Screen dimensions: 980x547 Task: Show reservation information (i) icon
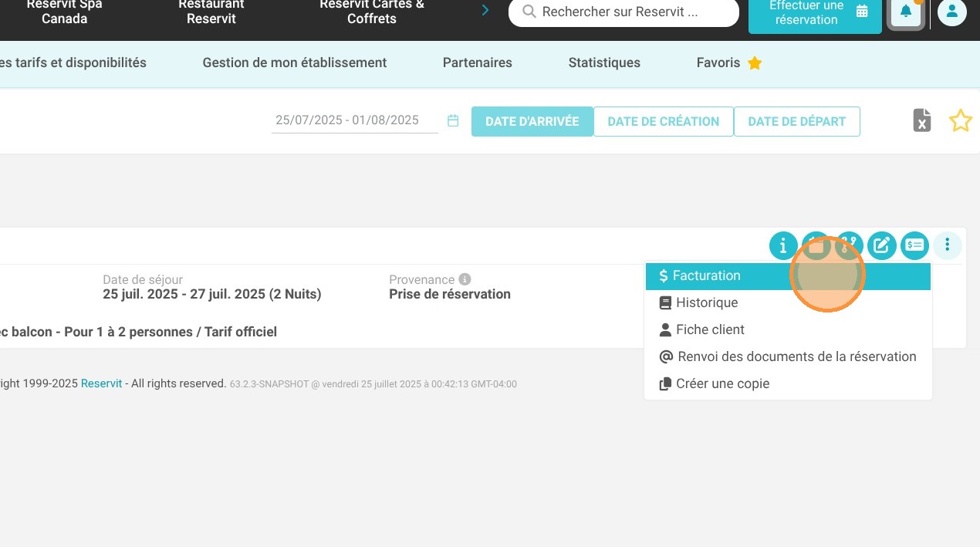point(783,246)
